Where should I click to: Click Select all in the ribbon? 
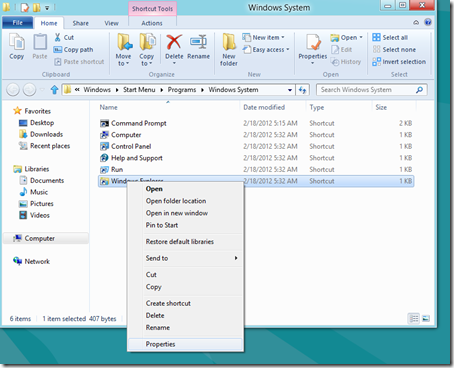390,37
